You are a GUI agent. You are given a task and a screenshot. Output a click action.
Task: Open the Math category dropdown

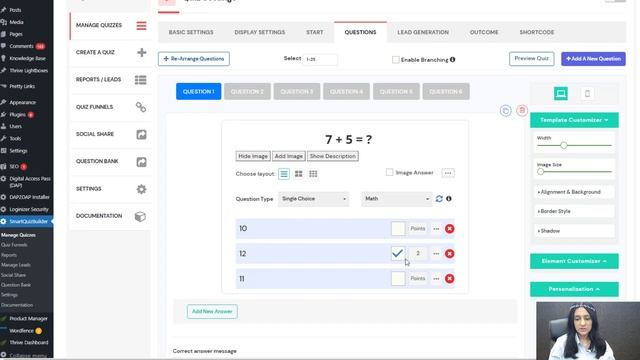(x=396, y=199)
